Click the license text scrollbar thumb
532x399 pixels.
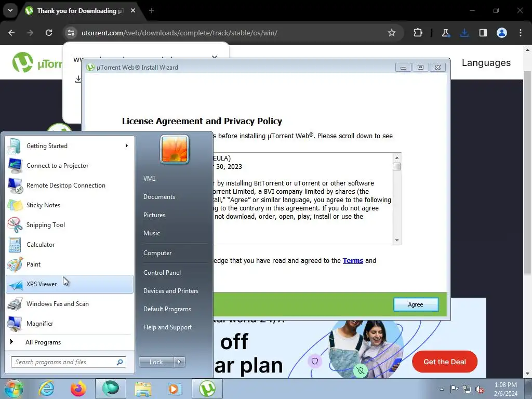tap(396, 167)
